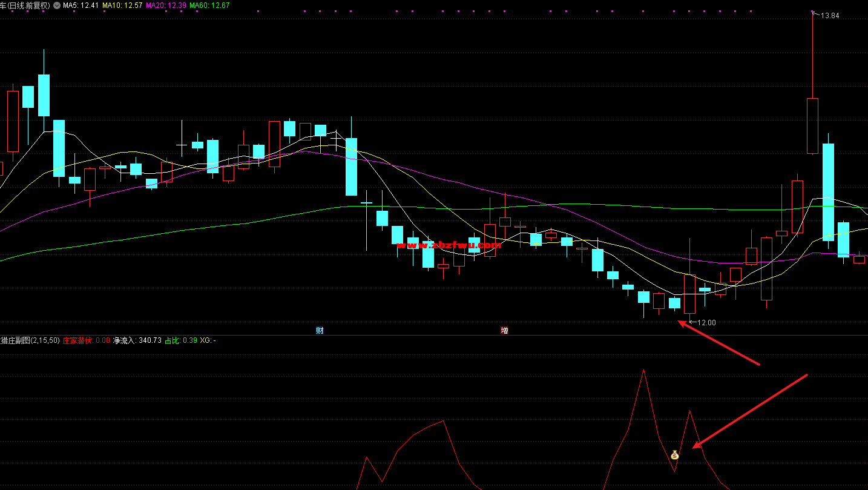
Task: Click the 13.84 high price label
Action: pyautogui.click(x=830, y=16)
